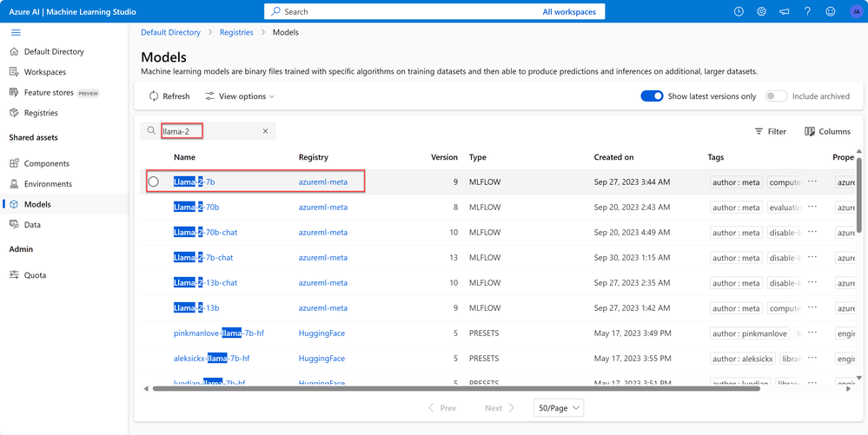This screenshot has height=435, width=868.
Task: Open azureml-meta registry link for Llama-2-7b
Action: [323, 181]
